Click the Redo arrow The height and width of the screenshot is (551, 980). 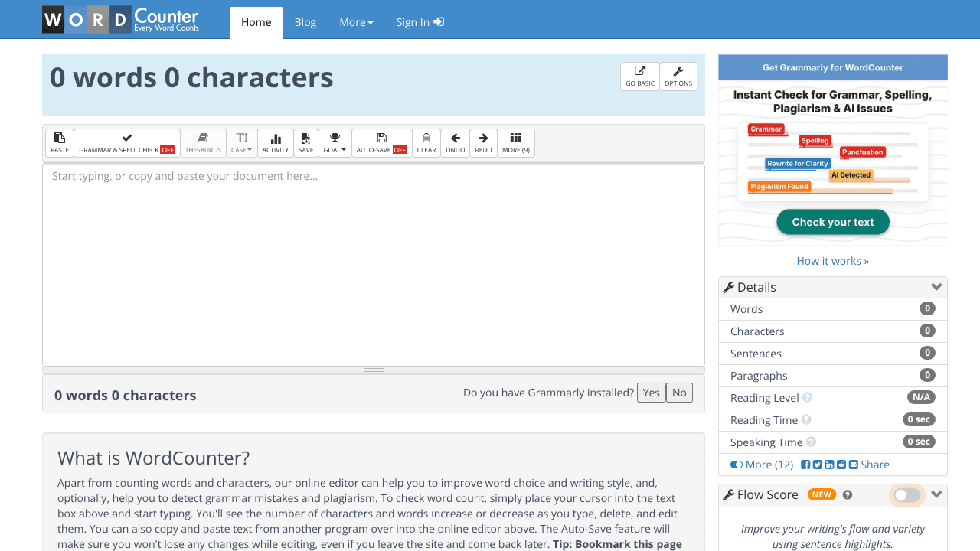pyautogui.click(x=483, y=143)
